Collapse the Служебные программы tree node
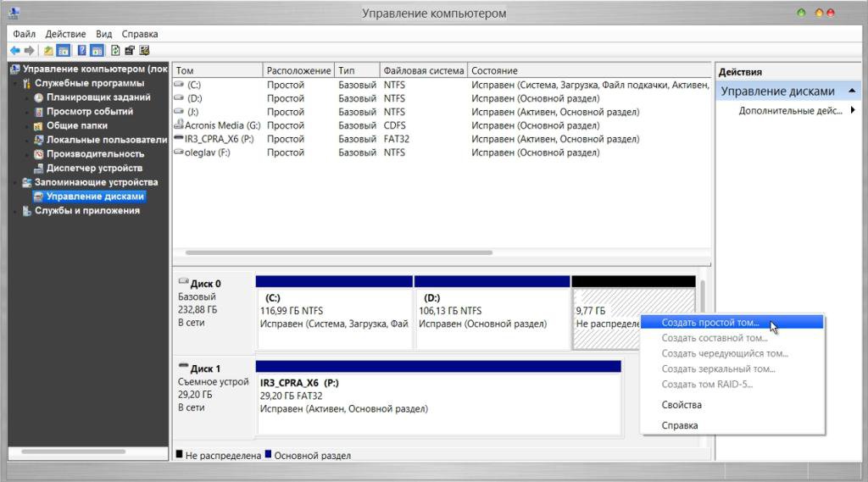This screenshot has height=482, width=868. [x=15, y=84]
